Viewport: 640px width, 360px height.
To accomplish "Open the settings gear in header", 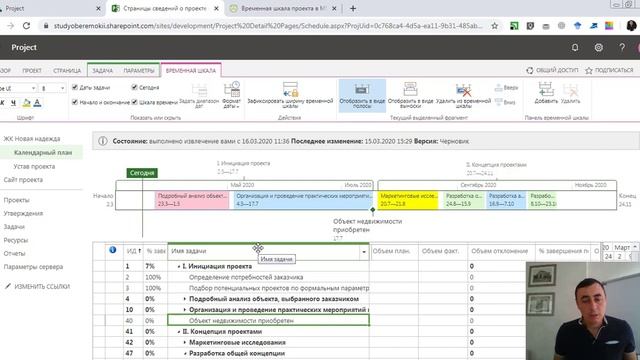I will (x=598, y=47).
